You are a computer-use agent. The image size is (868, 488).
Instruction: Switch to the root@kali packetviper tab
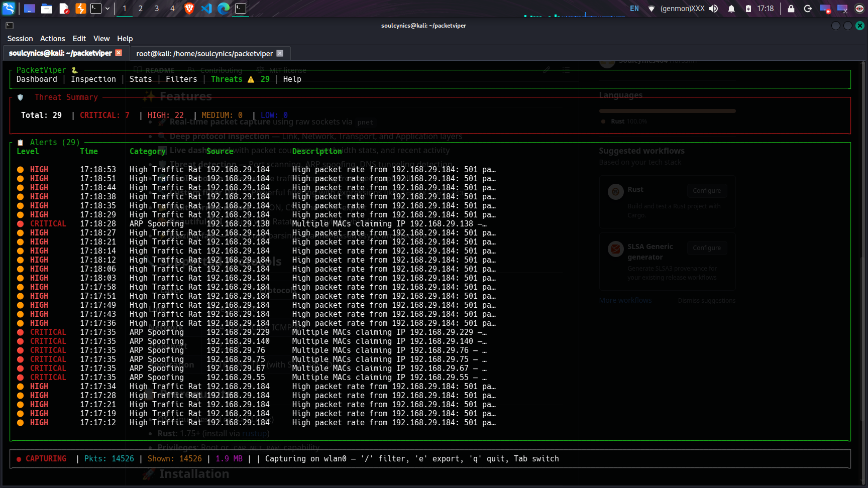(x=204, y=53)
